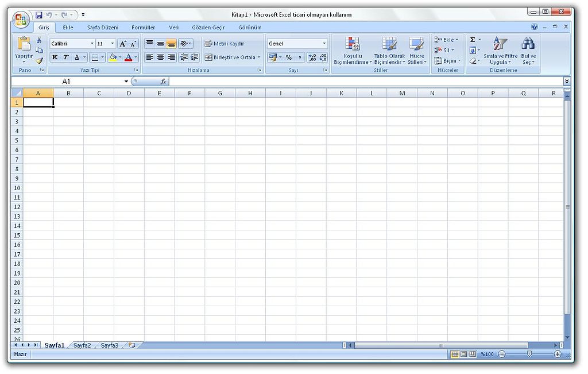
Task: Click the AutoSum sigma icon
Action: [x=473, y=40]
